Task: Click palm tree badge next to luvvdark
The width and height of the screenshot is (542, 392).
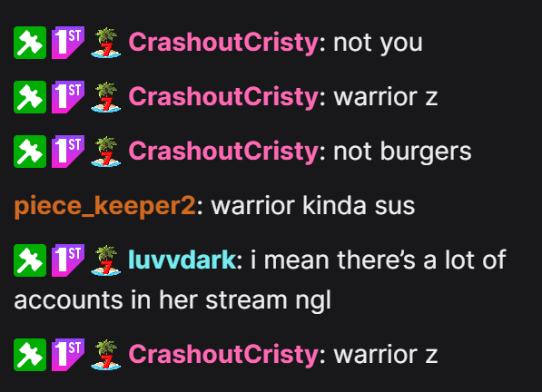Action: [x=106, y=260]
